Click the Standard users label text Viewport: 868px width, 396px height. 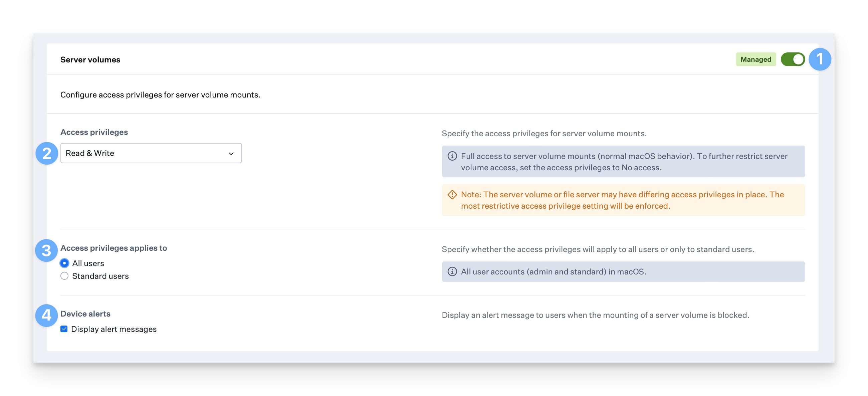100,276
